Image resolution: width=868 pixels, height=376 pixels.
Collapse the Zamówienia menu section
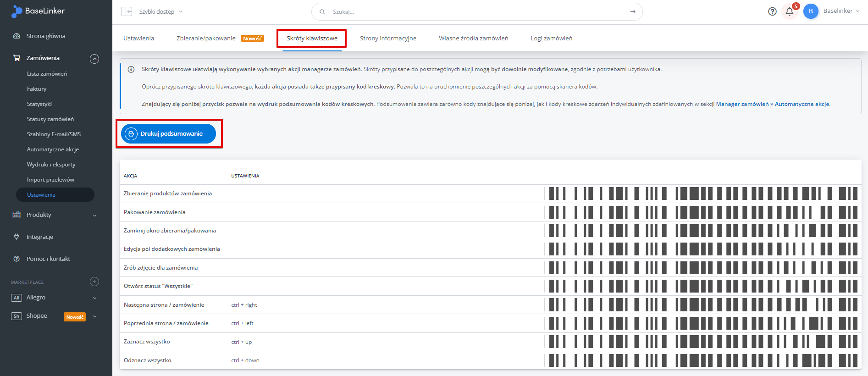click(94, 58)
